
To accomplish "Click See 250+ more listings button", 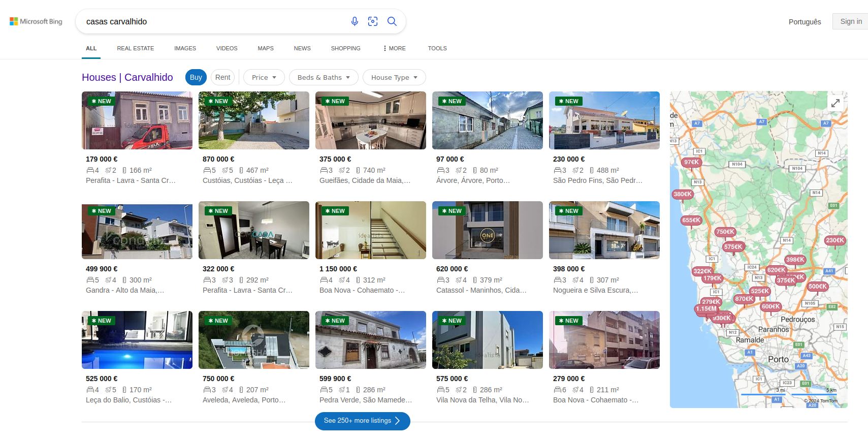I will (x=362, y=421).
